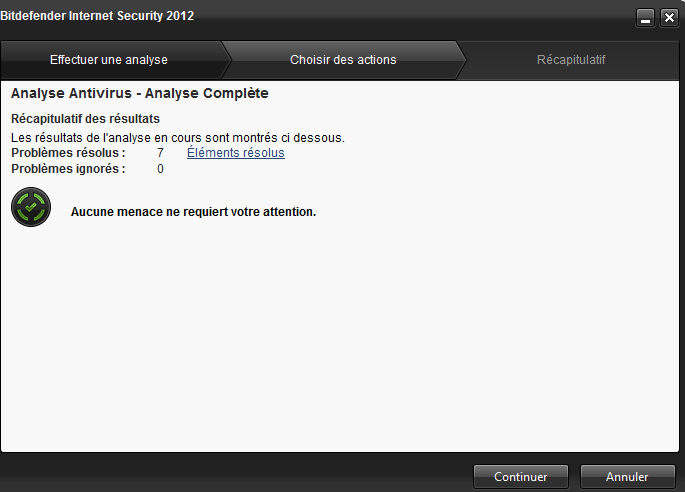Close the Bitdefender scan window

[x=669, y=18]
